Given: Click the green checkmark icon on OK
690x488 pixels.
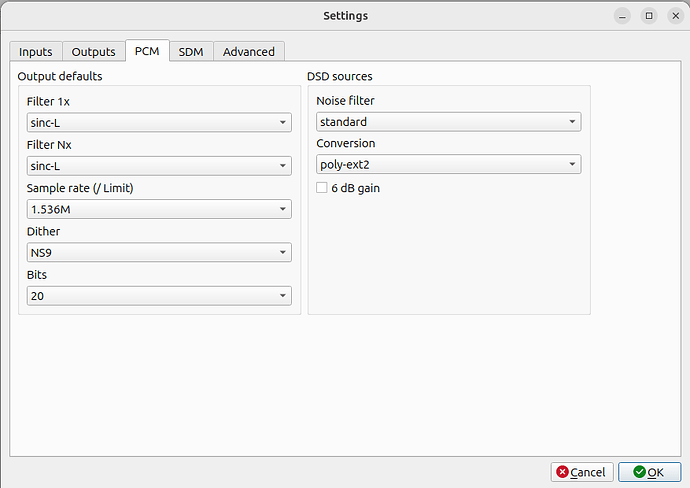Looking at the screenshot, I should pos(639,472).
